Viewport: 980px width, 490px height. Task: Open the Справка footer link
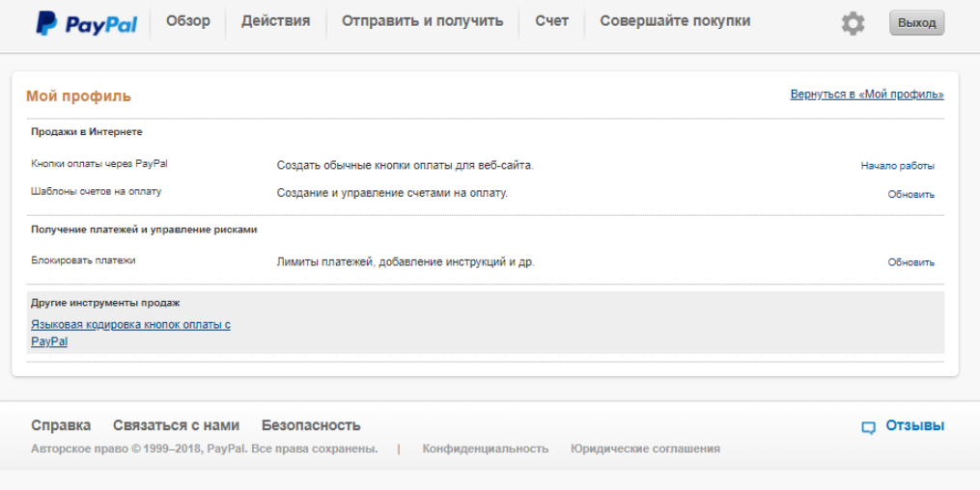coord(61,425)
